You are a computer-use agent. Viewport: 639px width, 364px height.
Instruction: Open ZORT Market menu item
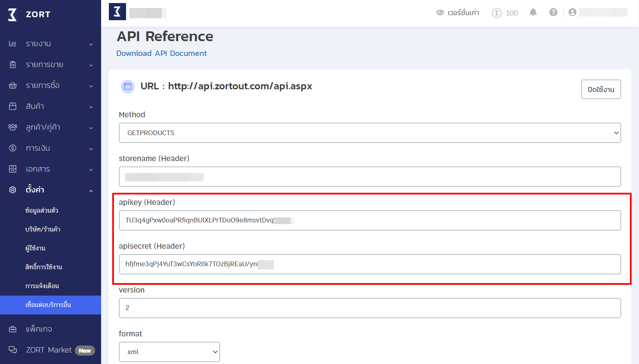(49, 350)
